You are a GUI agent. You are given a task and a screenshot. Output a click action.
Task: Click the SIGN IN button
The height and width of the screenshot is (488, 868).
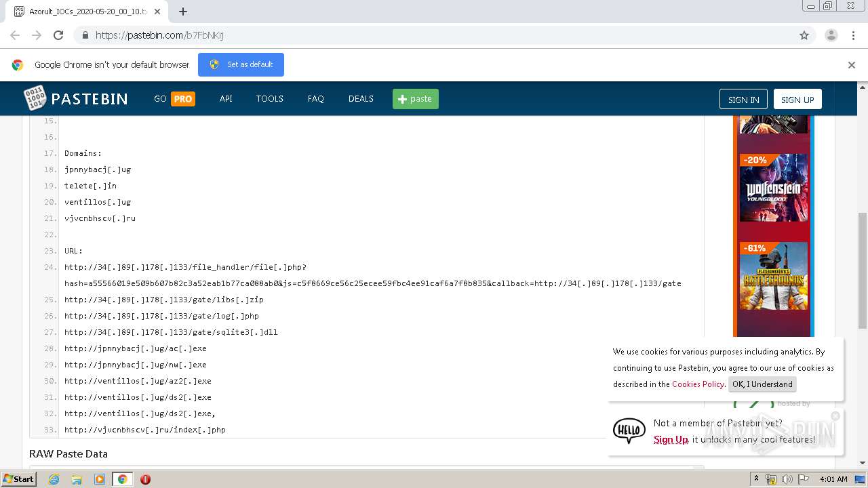click(x=743, y=99)
